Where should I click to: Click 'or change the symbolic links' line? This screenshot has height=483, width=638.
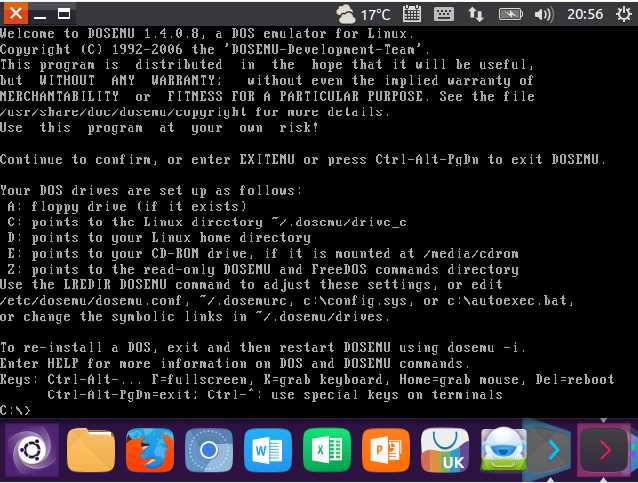pyautogui.click(x=194, y=317)
